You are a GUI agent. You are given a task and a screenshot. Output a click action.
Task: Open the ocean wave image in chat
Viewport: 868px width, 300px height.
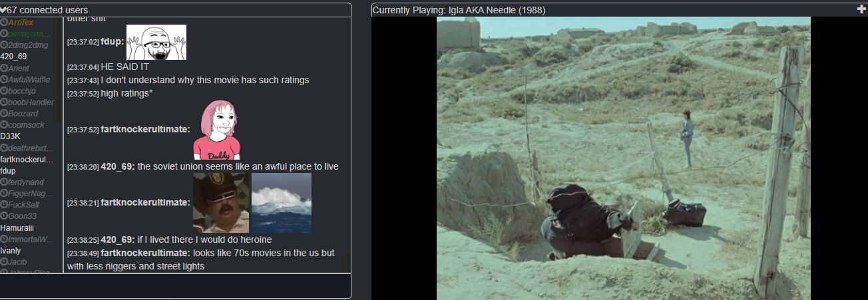click(282, 203)
